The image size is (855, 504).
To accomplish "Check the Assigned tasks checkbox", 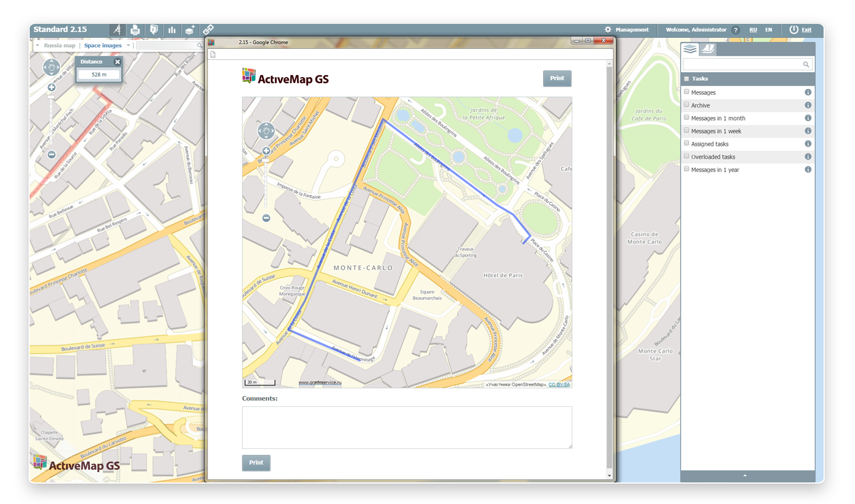I will [x=687, y=144].
